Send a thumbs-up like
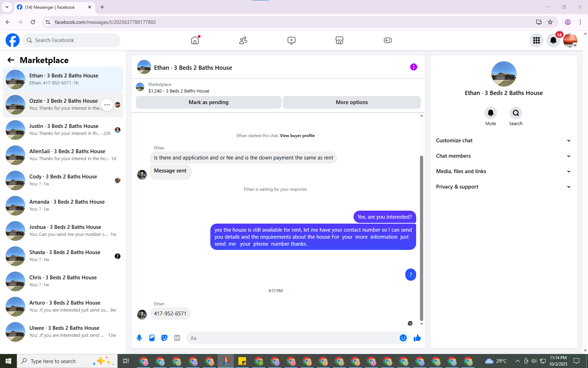This screenshot has width=588, height=368. [x=417, y=338]
